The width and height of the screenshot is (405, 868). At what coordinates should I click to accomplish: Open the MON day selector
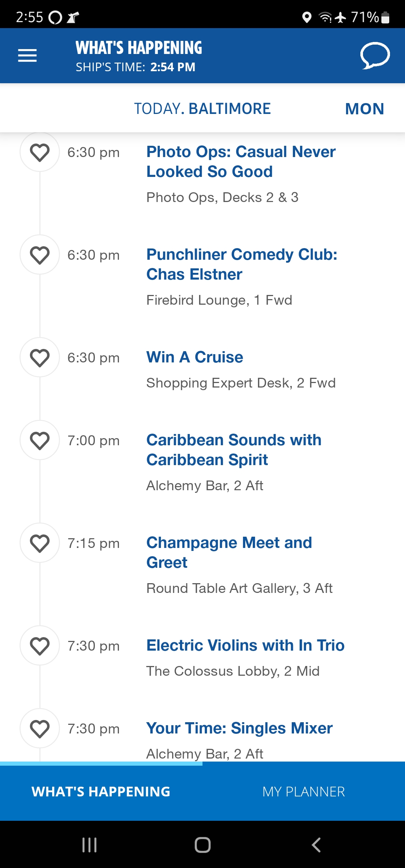click(x=364, y=109)
